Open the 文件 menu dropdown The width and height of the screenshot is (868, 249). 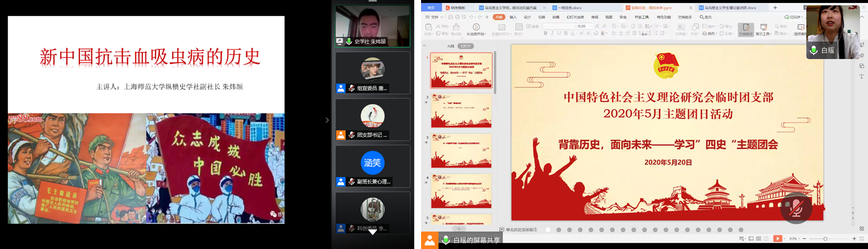coord(434,17)
